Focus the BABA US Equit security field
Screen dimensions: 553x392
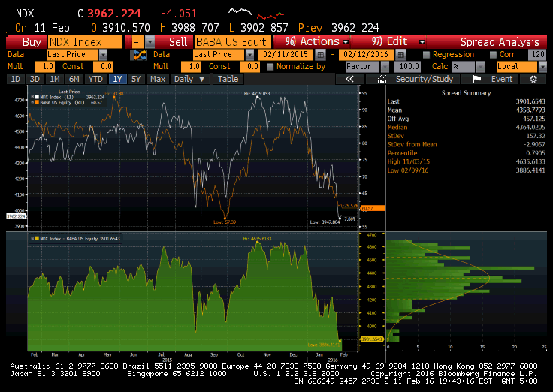[233, 42]
